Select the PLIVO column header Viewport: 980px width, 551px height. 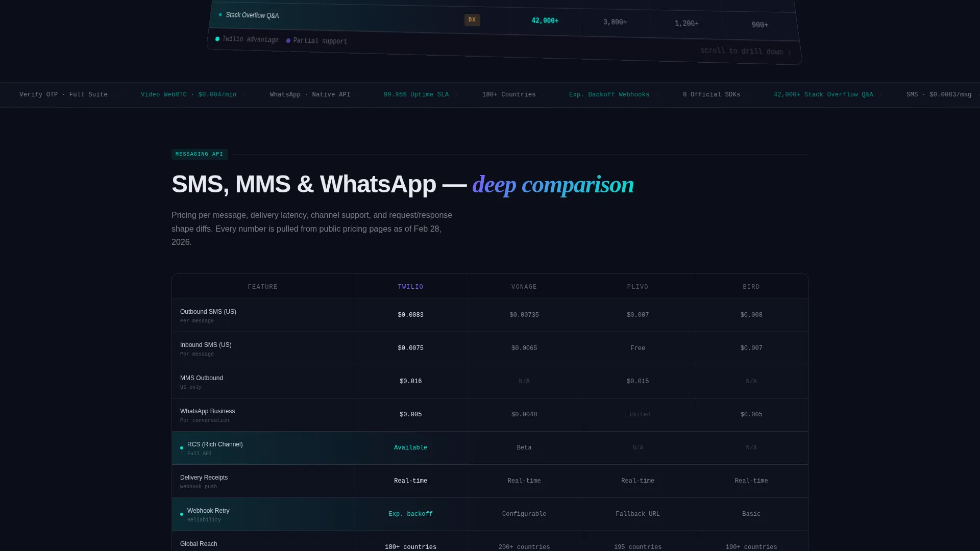(638, 287)
